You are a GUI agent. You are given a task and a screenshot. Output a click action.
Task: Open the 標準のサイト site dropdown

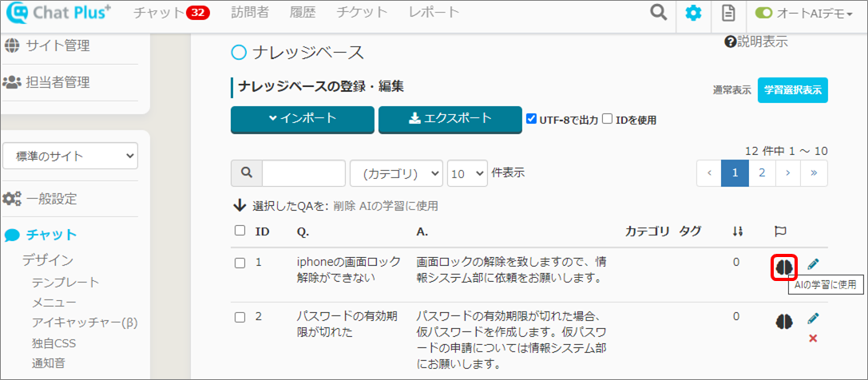(70, 156)
